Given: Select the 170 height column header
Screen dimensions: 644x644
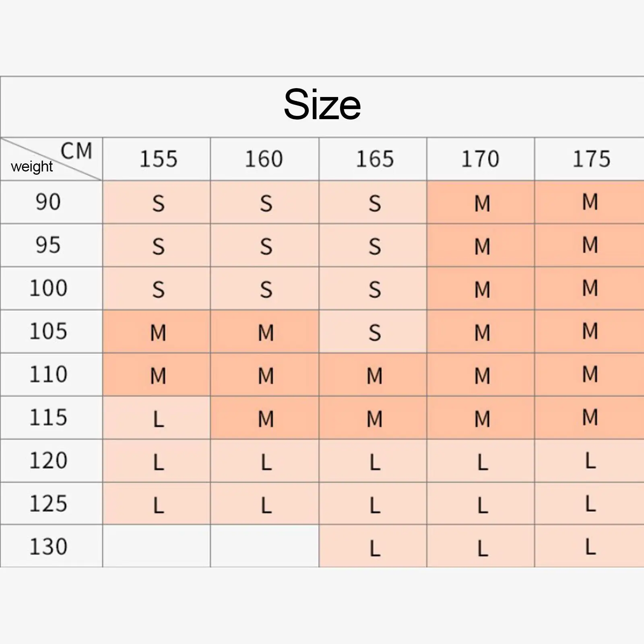Looking at the screenshot, I should [x=481, y=159].
